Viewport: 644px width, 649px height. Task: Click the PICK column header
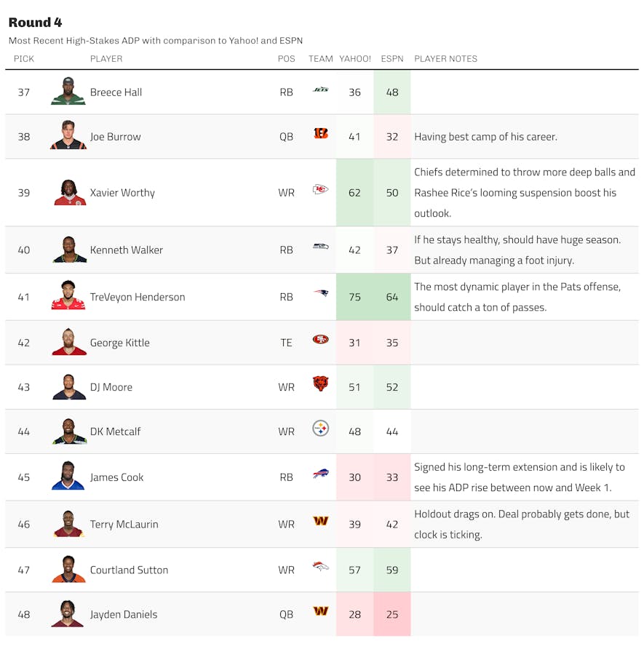[23, 59]
